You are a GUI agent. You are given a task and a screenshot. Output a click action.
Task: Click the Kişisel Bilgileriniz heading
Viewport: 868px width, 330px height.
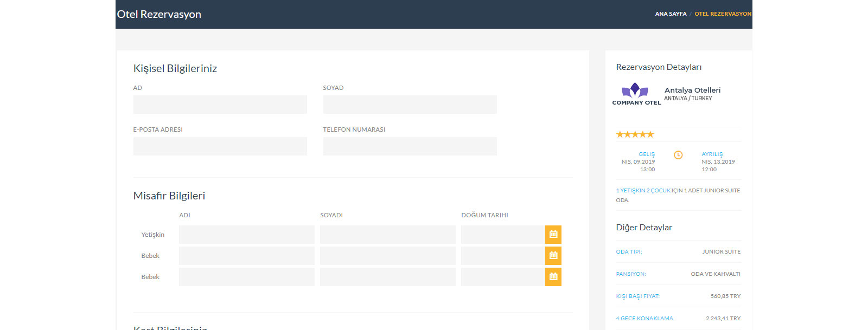pos(175,69)
